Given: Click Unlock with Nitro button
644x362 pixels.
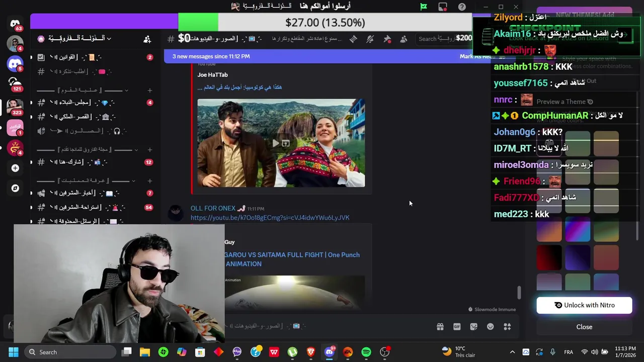Looking at the screenshot, I should coord(584,305).
